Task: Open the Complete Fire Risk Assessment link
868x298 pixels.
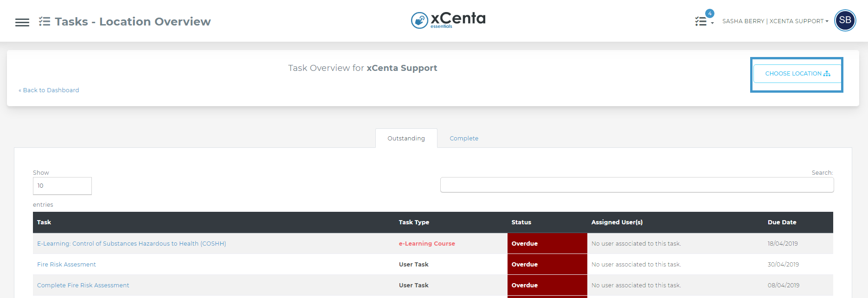Action: 83,285
